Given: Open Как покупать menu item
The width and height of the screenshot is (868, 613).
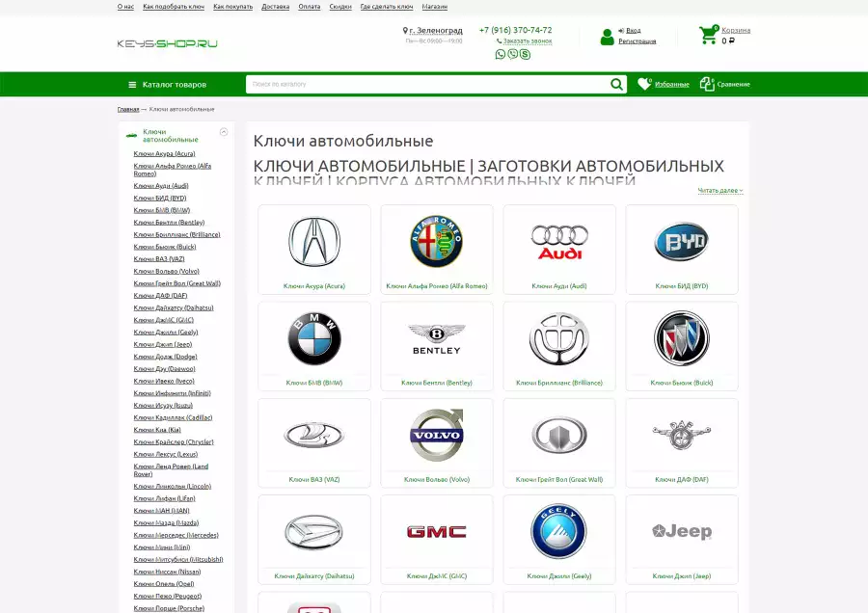Looking at the screenshot, I should tap(233, 7).
